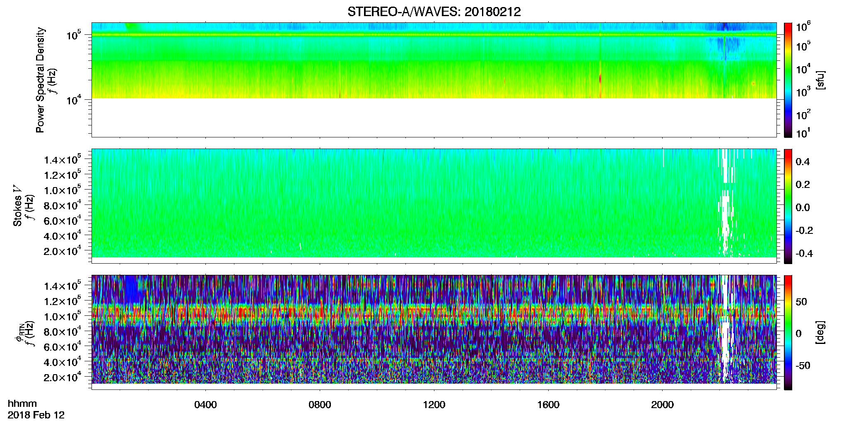Click the STEREO-A/WAVES: 20180212 plot title
868x447 pixels.
tap(434, 12)
